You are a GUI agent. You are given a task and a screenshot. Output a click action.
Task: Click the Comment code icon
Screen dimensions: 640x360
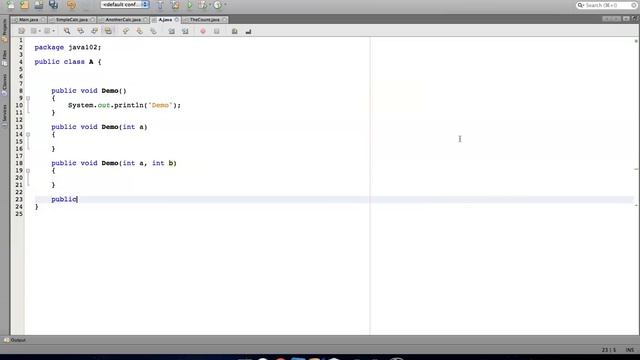[x=235, y=31]
